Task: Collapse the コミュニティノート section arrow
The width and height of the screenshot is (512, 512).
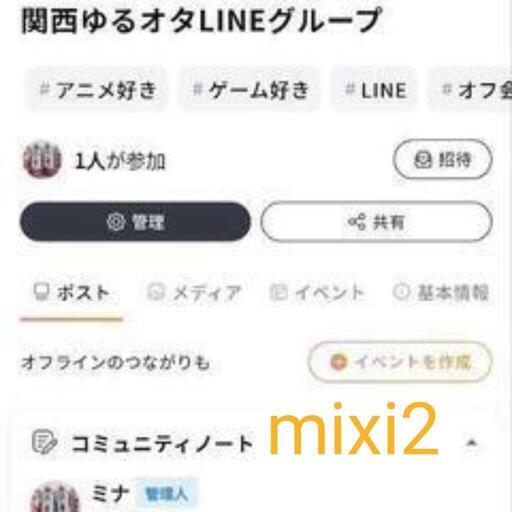Action: coord(471,443)
